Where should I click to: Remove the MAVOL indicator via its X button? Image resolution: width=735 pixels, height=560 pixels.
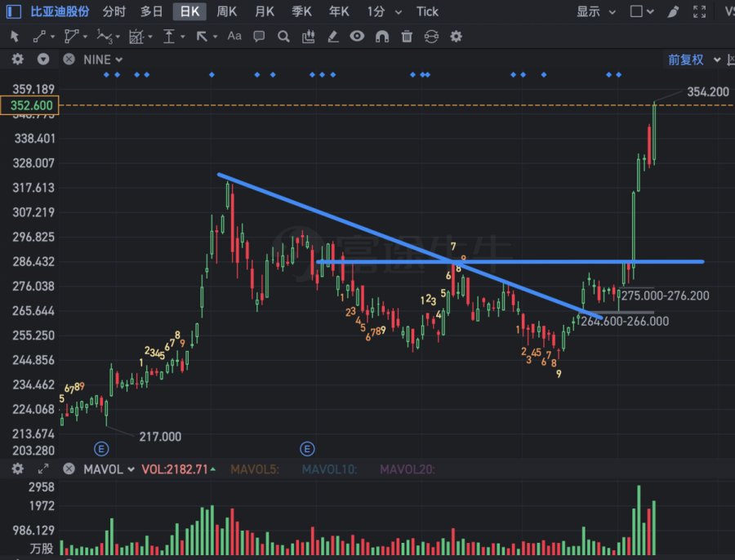tap(69, 469)
